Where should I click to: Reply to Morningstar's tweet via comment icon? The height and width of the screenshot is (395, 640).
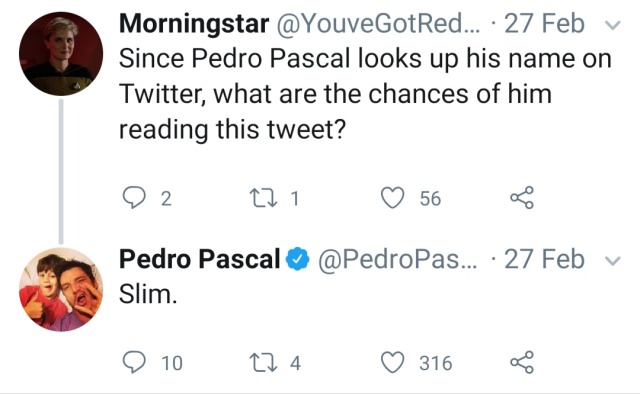[x=134, y=198]
